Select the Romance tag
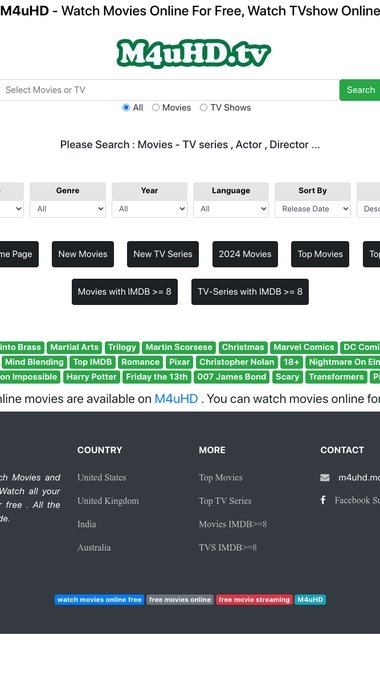 click(141, 362)
